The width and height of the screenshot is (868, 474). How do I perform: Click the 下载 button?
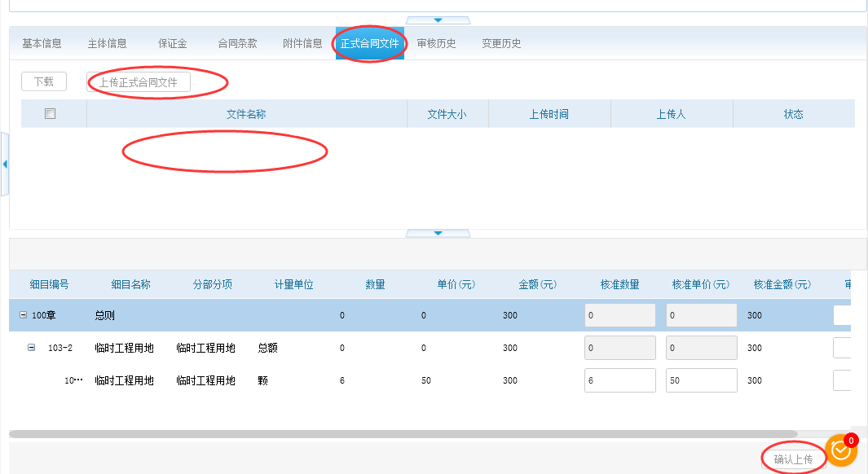[44, 81]
